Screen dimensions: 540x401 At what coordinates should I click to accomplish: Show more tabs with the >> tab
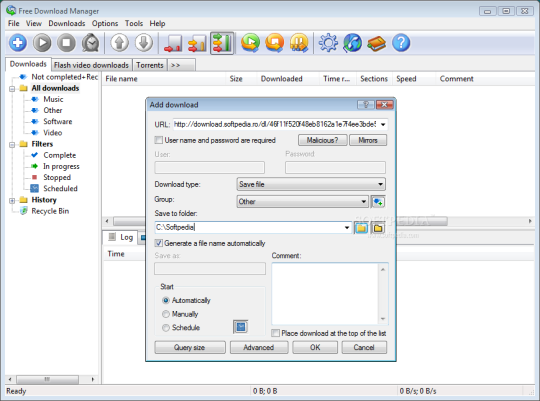pyautogui.click(x=181, y=65)
